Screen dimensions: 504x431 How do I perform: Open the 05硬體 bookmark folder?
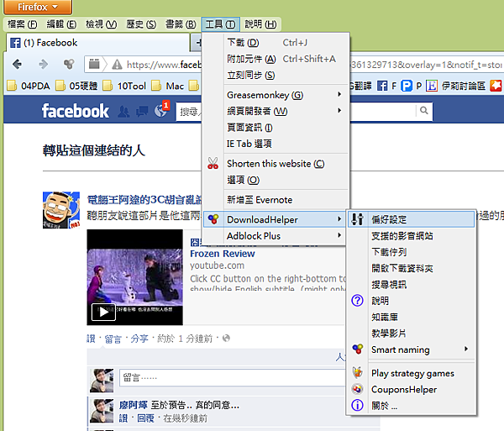tap(76, 86)
